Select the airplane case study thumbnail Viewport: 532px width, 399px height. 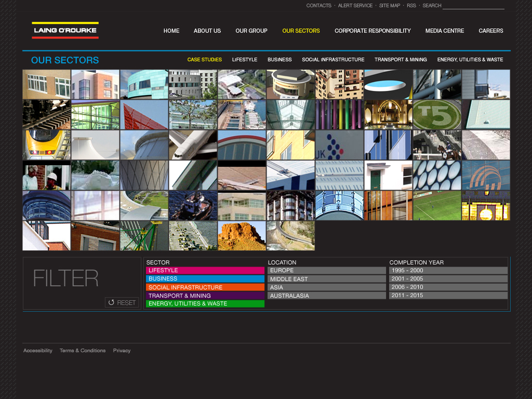click(193, 145)
